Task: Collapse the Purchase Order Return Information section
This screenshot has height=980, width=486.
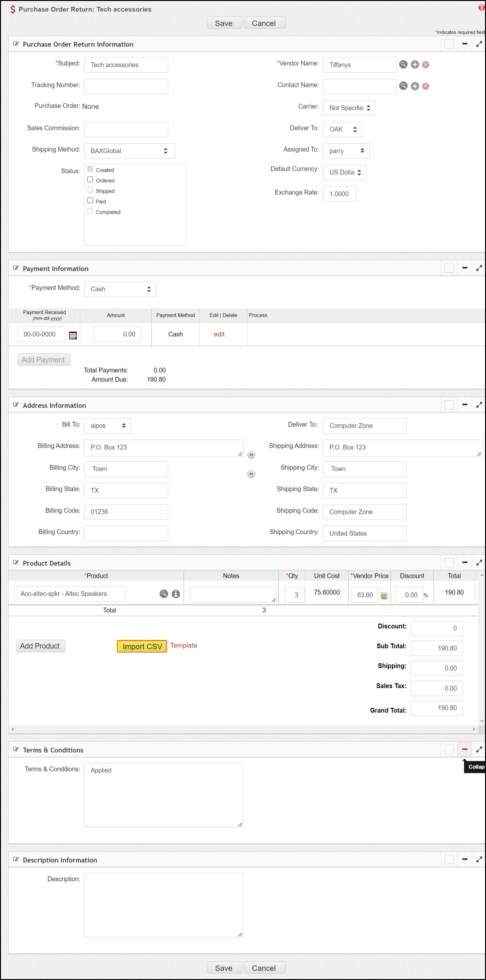Action: click(x=465, y=44)
